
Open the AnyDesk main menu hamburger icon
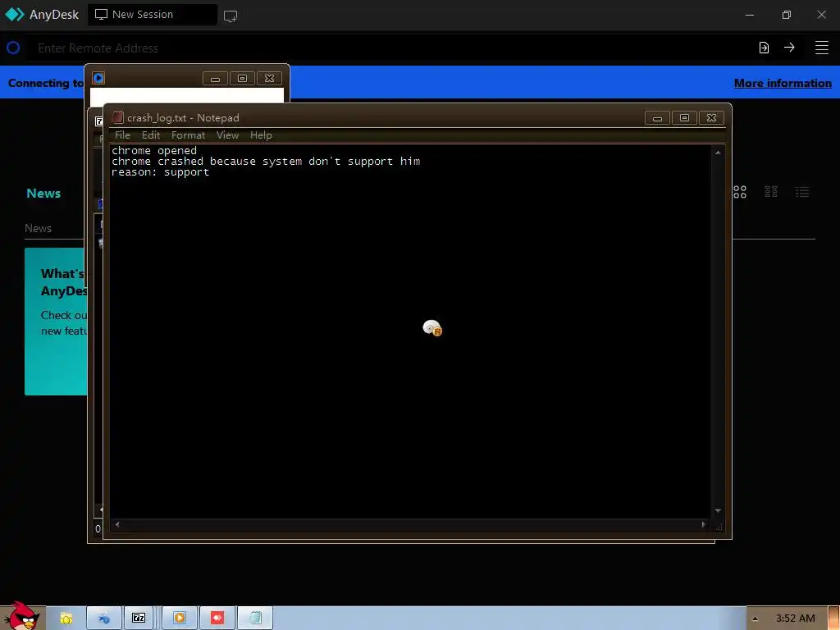[821, 48]
